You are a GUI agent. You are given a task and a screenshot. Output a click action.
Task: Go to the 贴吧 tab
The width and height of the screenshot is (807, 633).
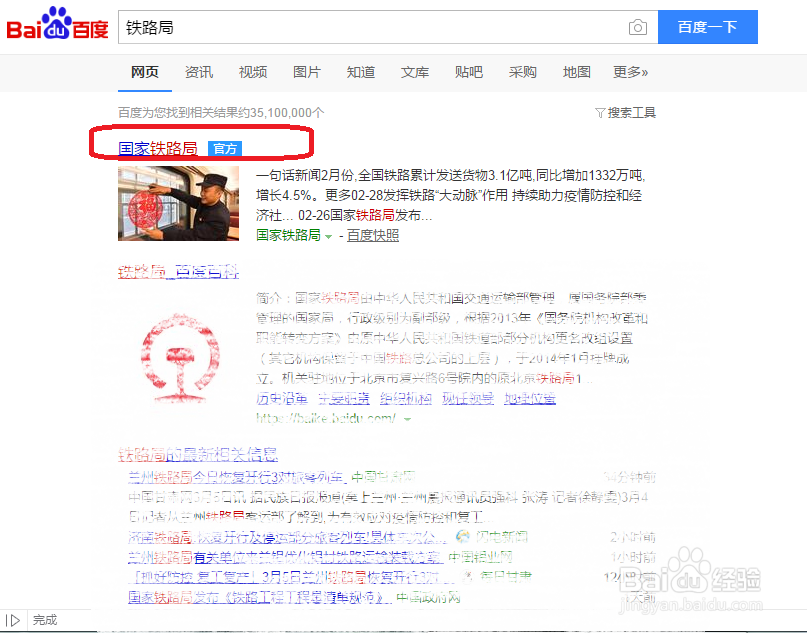[x=469, y=72]
